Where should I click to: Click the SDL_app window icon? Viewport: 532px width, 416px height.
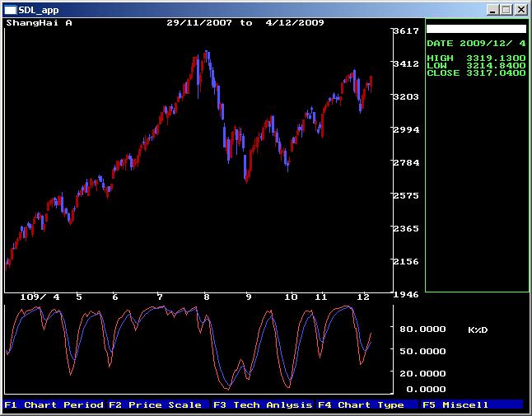pos(10,10)
